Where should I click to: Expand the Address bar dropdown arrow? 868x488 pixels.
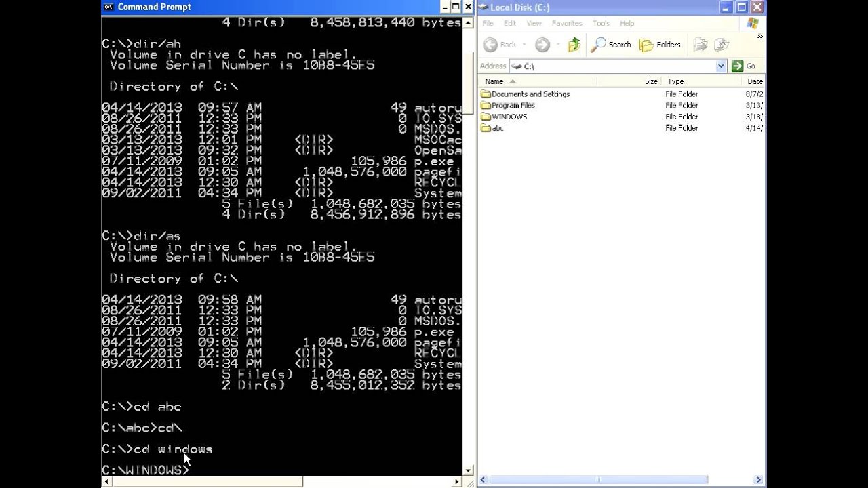pos(721,66)
